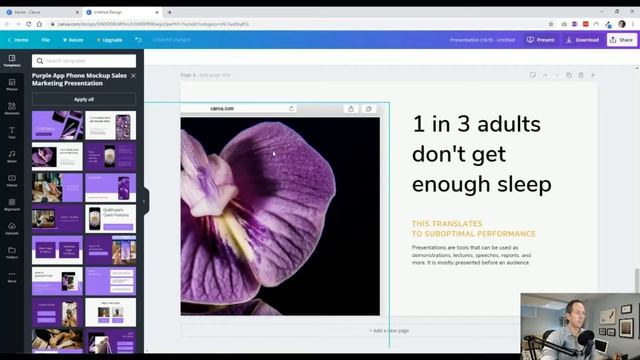Undo the last change
640x360 pixels.
[138, 40]
